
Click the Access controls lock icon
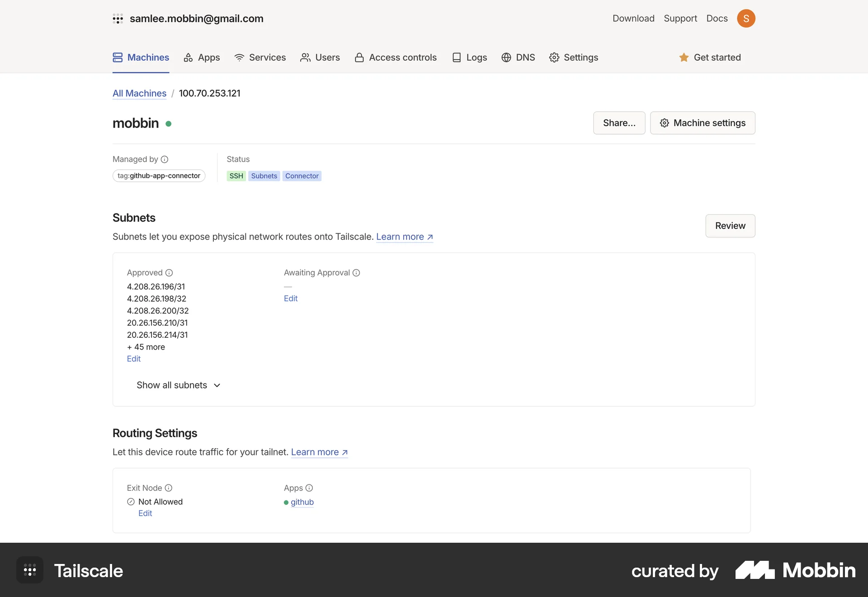(359, 57)
